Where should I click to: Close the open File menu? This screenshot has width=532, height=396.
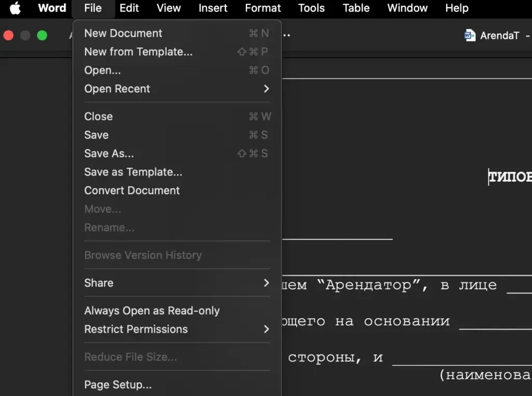pyautogui.click(x=92, y=8)
